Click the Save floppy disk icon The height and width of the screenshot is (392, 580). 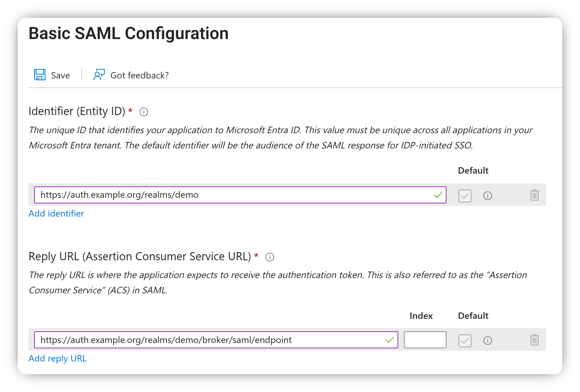(40, 75)
